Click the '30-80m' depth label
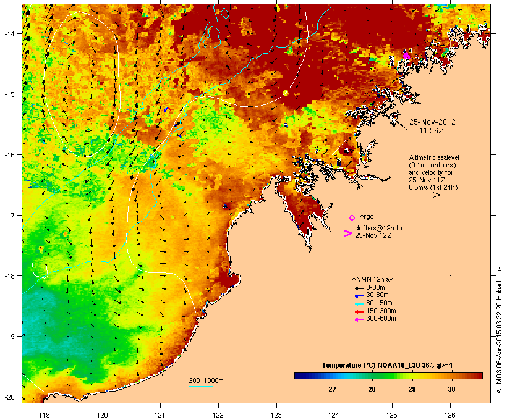Screen dimensions: 507x420 click(x=377, y=295)
